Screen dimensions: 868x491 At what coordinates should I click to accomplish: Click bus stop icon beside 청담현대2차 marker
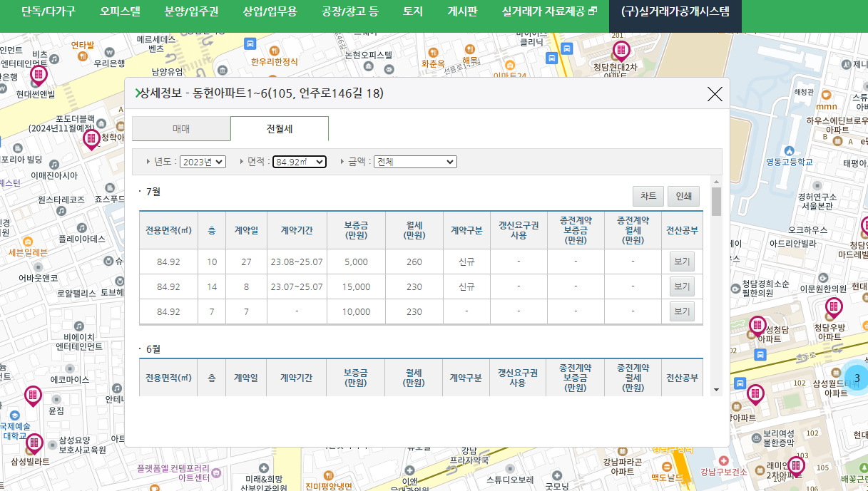(x=566, y=48)
